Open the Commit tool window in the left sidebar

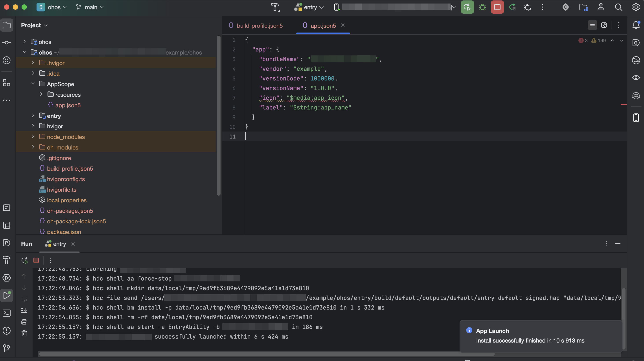[x=7, y=43]
